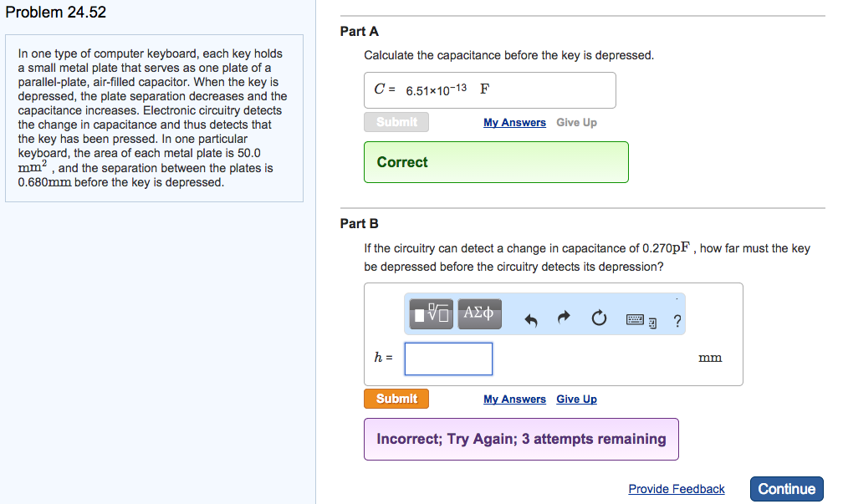Open My Answers link for Part A
This screenshot has height=504, width=843.
pyautogui.click(x=514, y=123)
